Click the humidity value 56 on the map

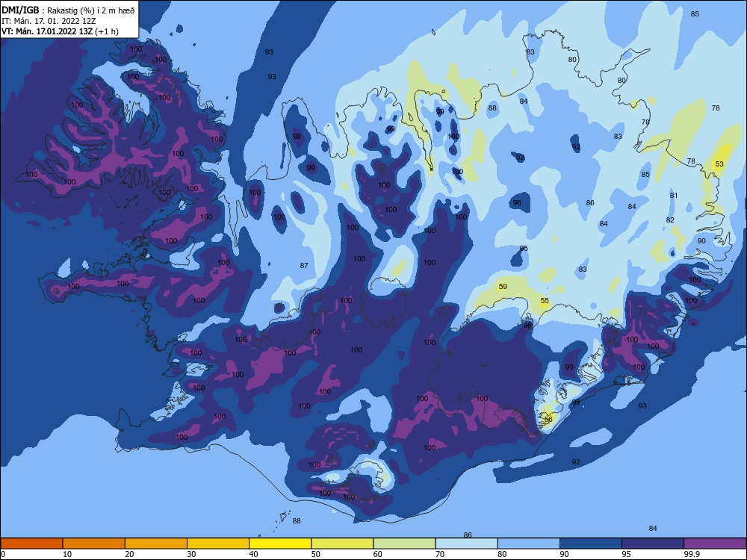tap(548, 420)
